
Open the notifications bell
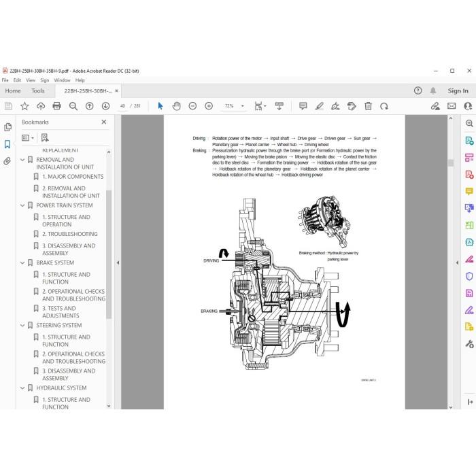coord(433,90)
